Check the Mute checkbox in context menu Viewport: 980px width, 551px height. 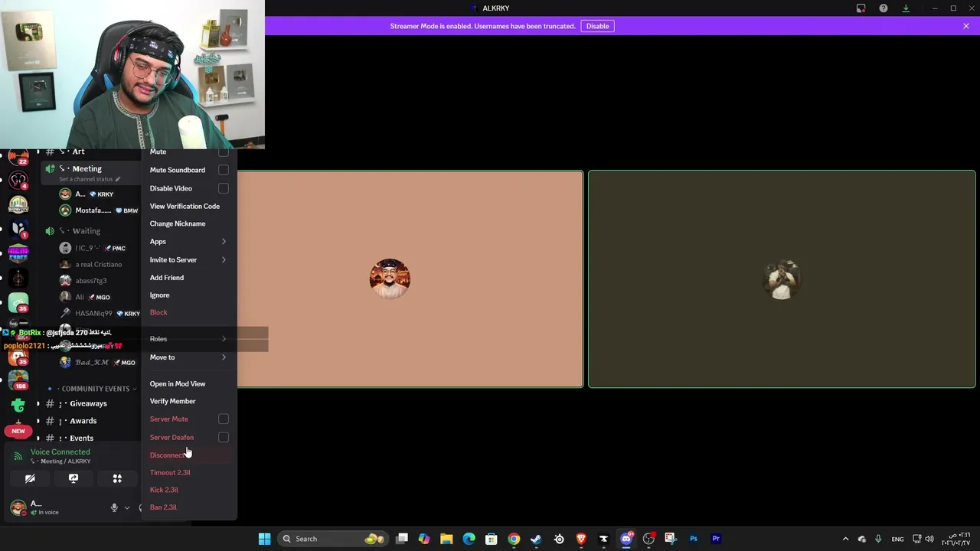point(224,152)
